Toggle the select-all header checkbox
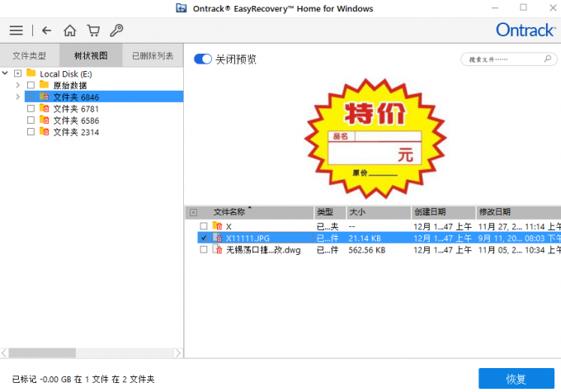 (193, 213)
